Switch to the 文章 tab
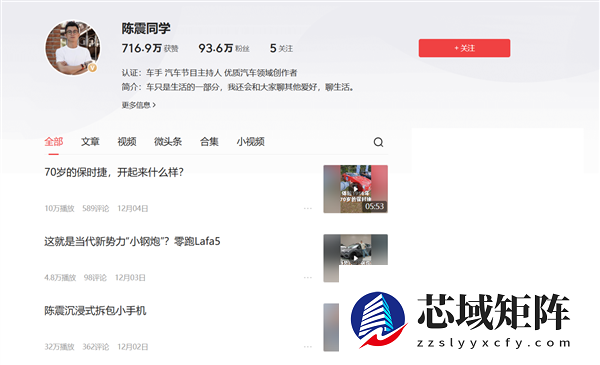 point(90,142)
